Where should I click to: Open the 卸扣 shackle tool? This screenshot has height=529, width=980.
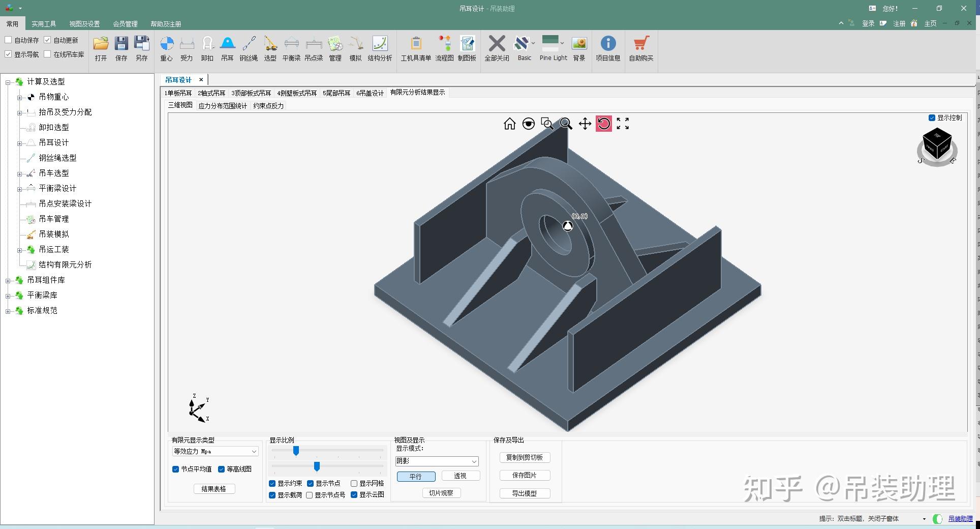(x=207, y=49)
